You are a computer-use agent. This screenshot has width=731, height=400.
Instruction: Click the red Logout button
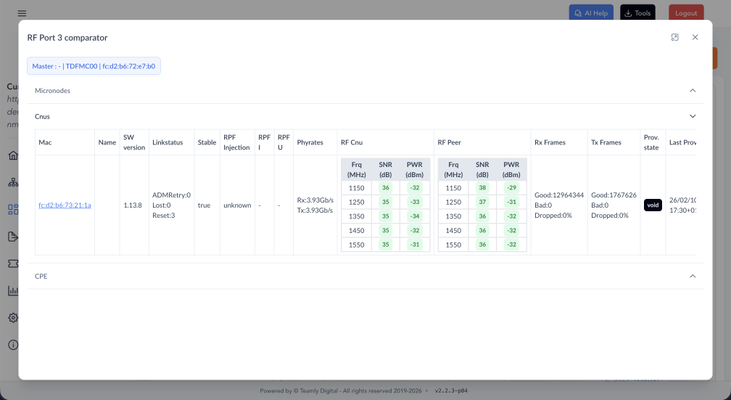[x=686, y=13]
